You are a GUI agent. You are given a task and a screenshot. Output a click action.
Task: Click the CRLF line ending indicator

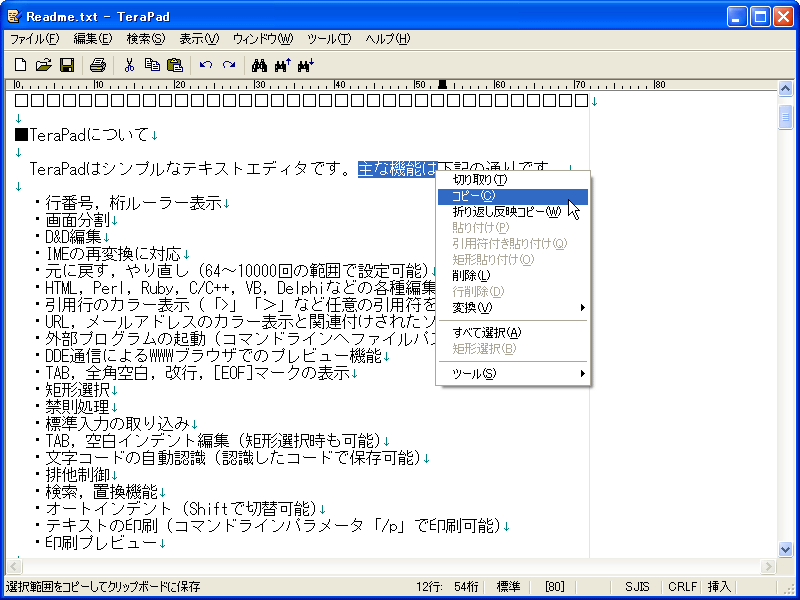(682, 587)
